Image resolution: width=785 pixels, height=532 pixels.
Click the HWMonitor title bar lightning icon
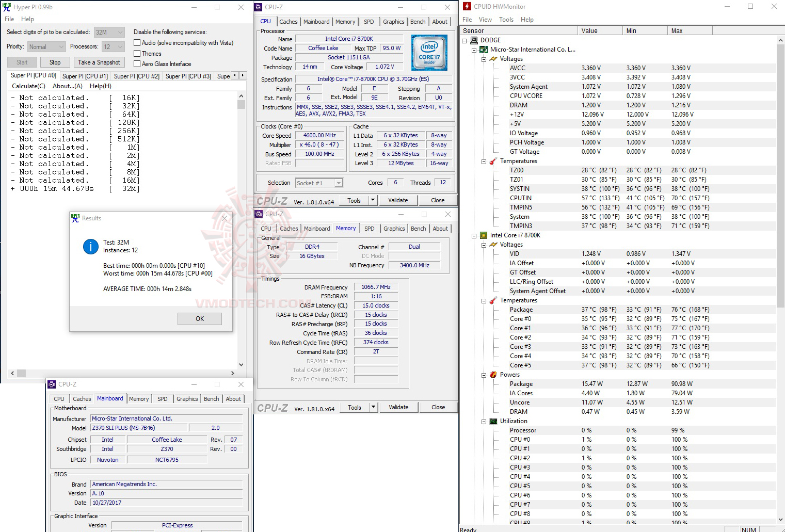(x=467, y=7)
